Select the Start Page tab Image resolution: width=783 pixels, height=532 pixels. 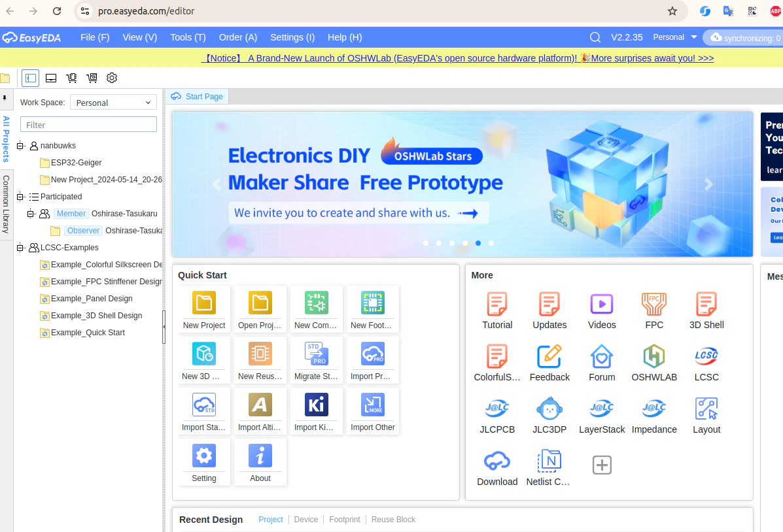[x=198, y=96]
